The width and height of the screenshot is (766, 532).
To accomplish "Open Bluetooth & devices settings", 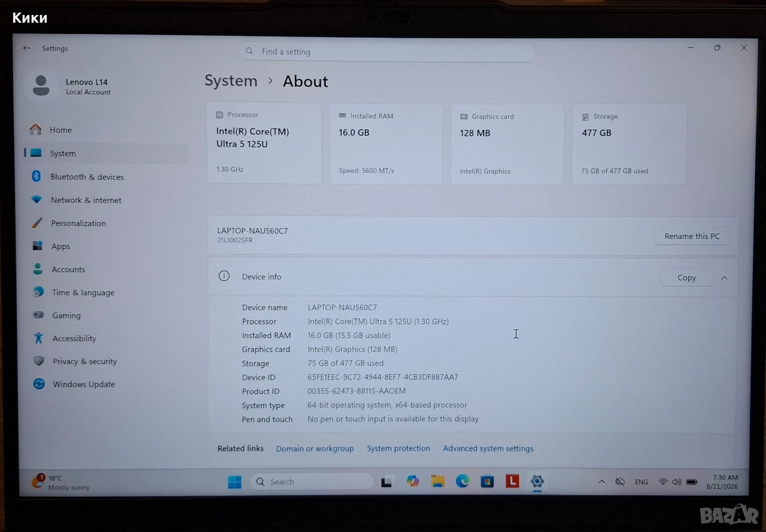I will 107,177.
